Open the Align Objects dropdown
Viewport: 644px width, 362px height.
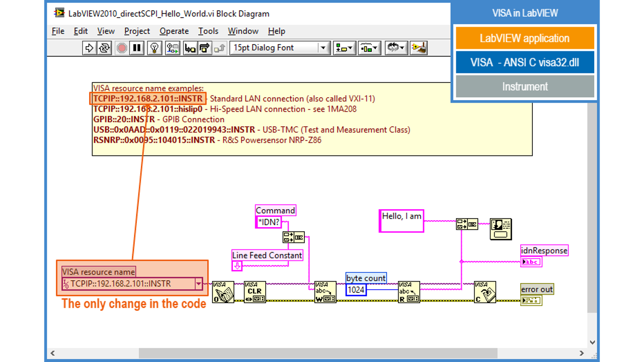click(x=345, y=48)
